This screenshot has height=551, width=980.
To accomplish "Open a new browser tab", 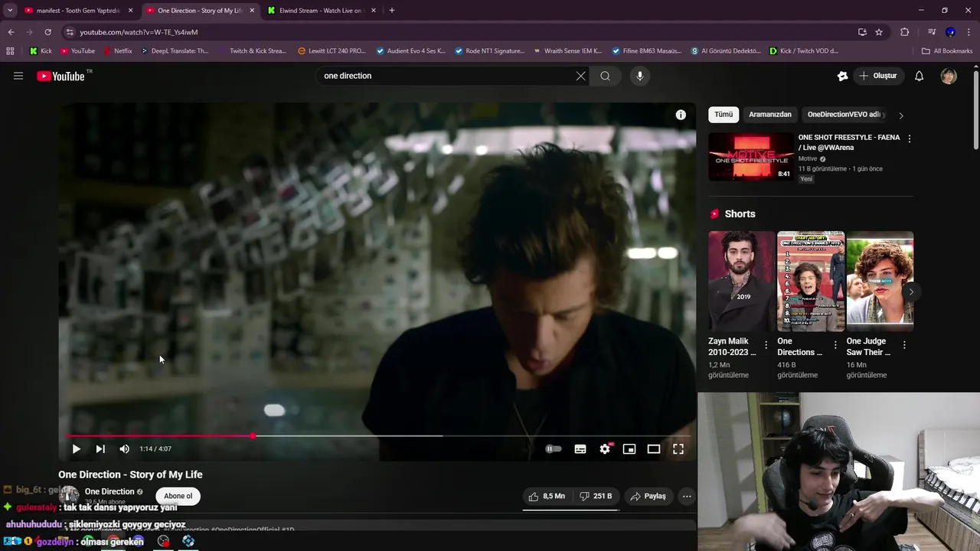I will [392, 11].
